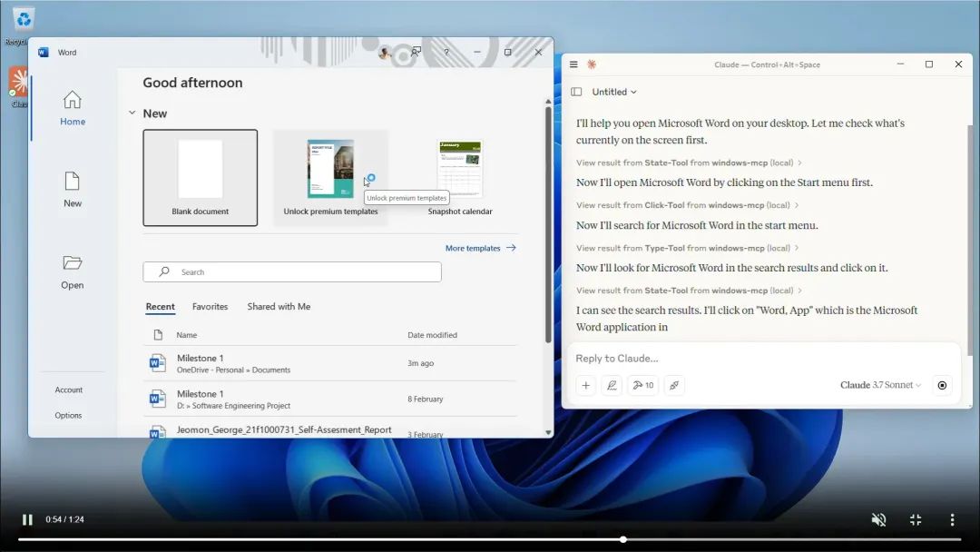Open Word help question mark icon

click(446, 53)
